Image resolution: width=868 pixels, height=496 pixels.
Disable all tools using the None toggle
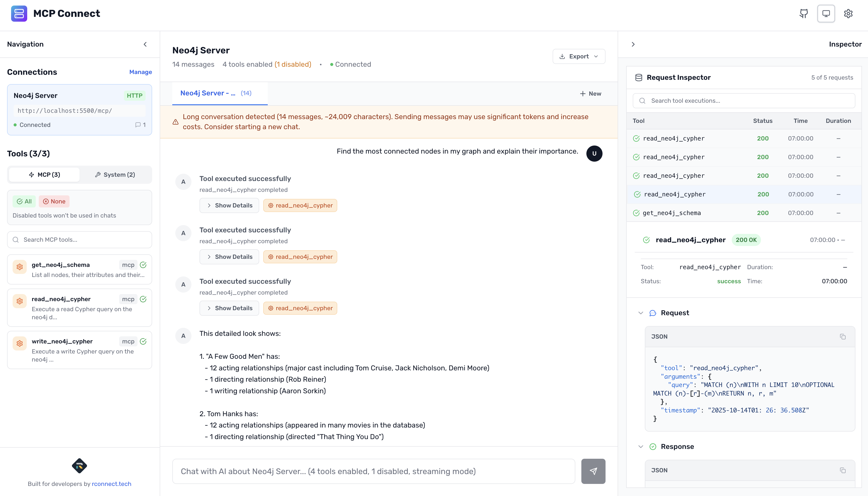tap(54, 201)
